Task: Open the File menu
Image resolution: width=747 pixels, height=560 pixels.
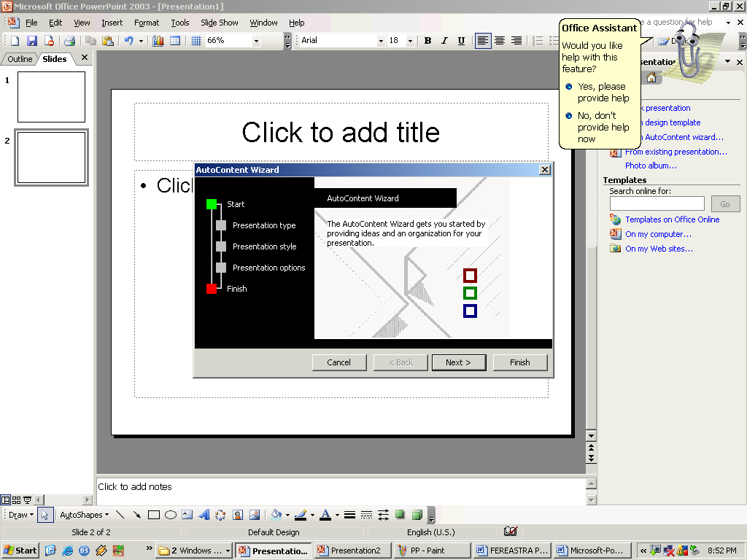Action: click(x=31, y=23)
